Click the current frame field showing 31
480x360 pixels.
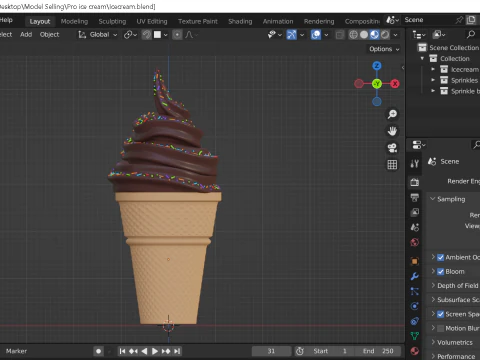271,351
